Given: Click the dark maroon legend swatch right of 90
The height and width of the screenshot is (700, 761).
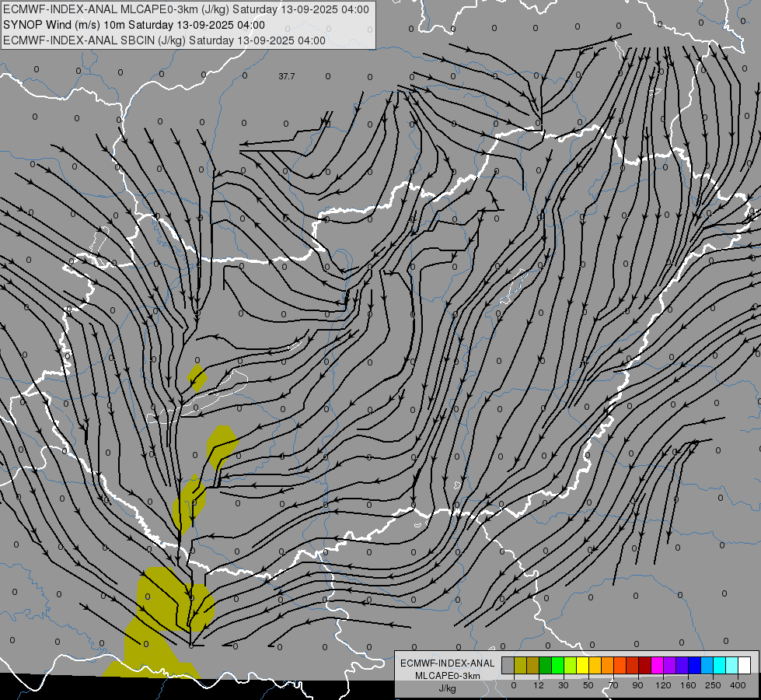Looking at the screenshot, I should point(645,665).
